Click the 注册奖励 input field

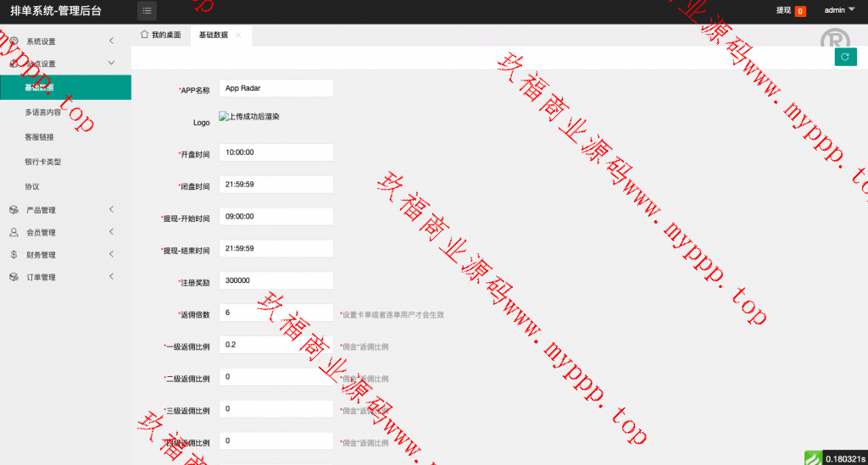tap(275, 280)
